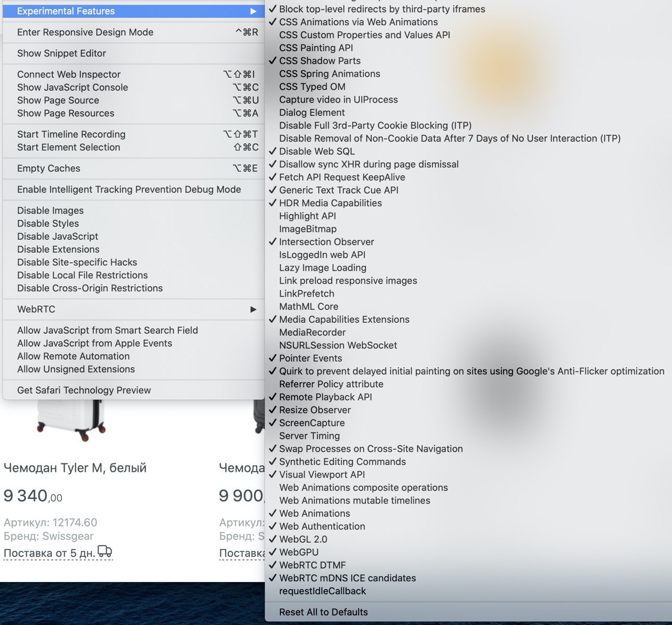Enable Dialog Element feature

click(x=468, y=113)
